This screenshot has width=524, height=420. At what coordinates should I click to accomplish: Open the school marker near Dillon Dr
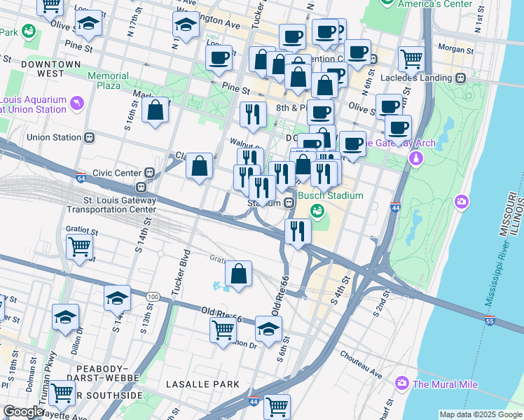coord(66,319)
